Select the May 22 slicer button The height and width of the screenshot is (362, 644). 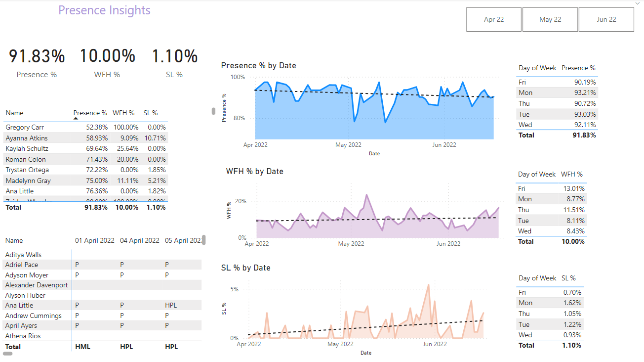pyautogui.click(x=550, y=19)
